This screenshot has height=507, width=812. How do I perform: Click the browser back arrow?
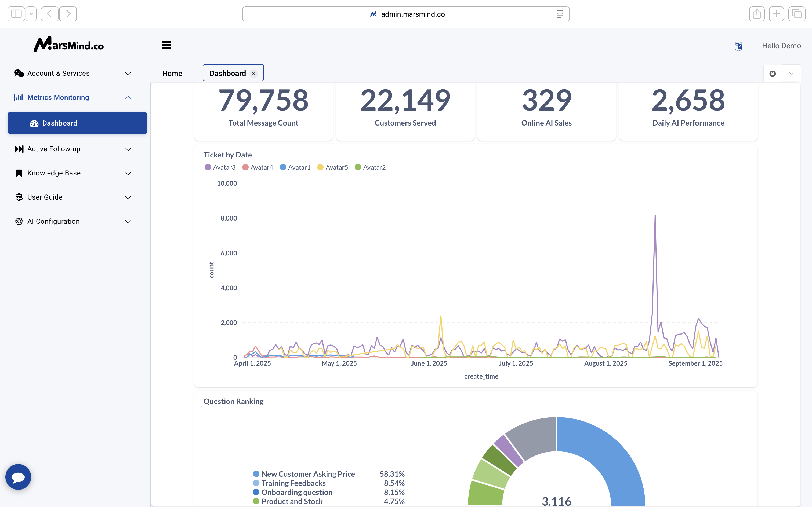point(50,14)
